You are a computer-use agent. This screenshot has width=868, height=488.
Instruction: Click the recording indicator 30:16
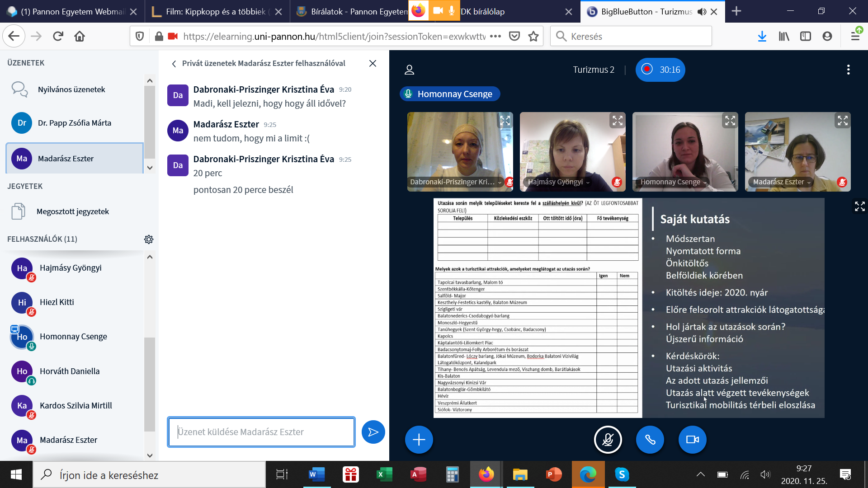(x=660, y=70)
